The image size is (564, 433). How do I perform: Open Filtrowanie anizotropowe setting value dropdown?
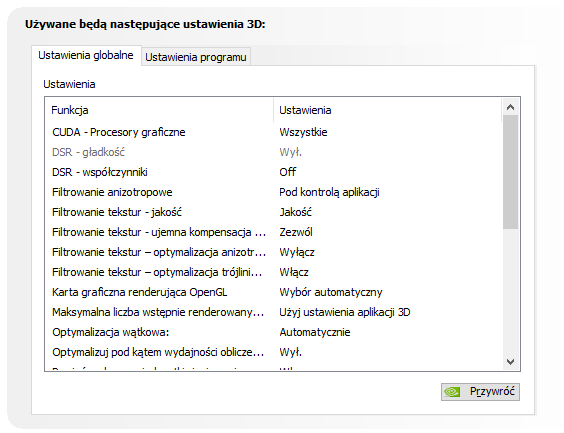[329, 192]
